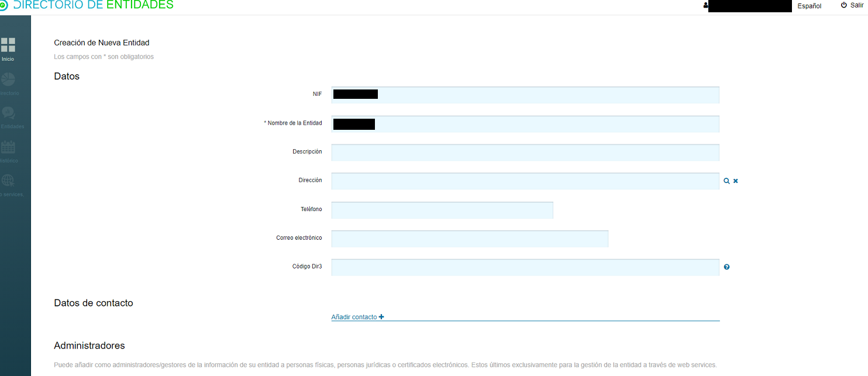The width and height of the screenshot is (868, 376).
Task: Select the Nombre de la Entidad field
Action: (525, 123)
